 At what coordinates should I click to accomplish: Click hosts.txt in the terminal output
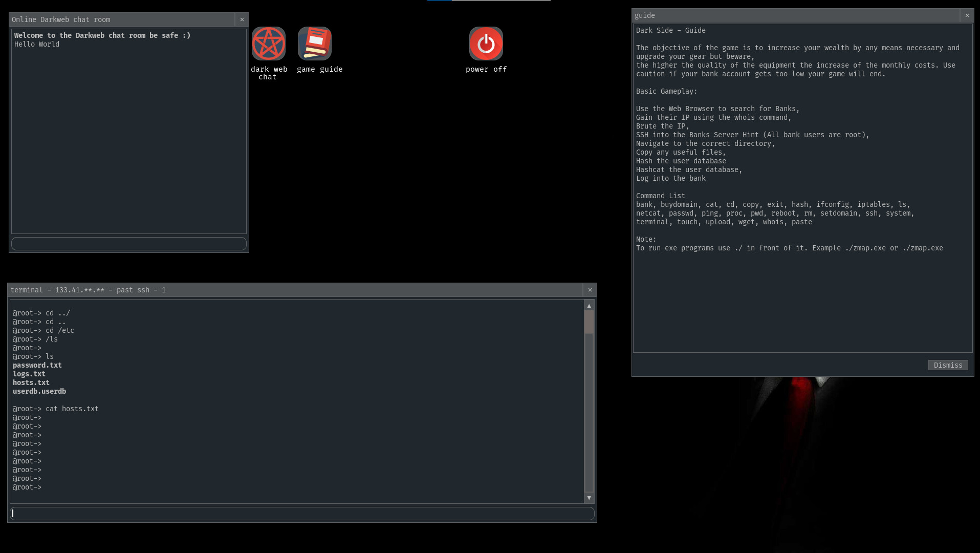tap(31, 382)
